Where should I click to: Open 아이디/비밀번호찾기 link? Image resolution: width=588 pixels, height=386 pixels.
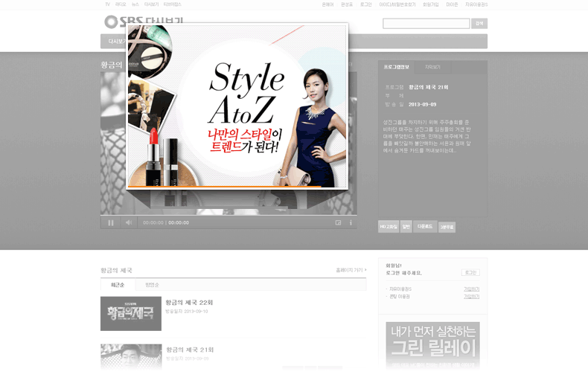[x=397, y=4]
